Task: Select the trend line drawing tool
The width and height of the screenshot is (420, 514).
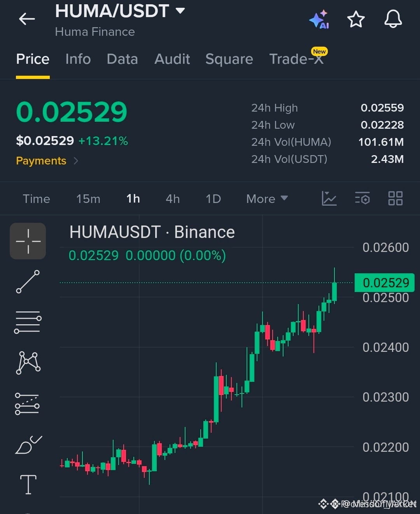Action: point(28,281)
